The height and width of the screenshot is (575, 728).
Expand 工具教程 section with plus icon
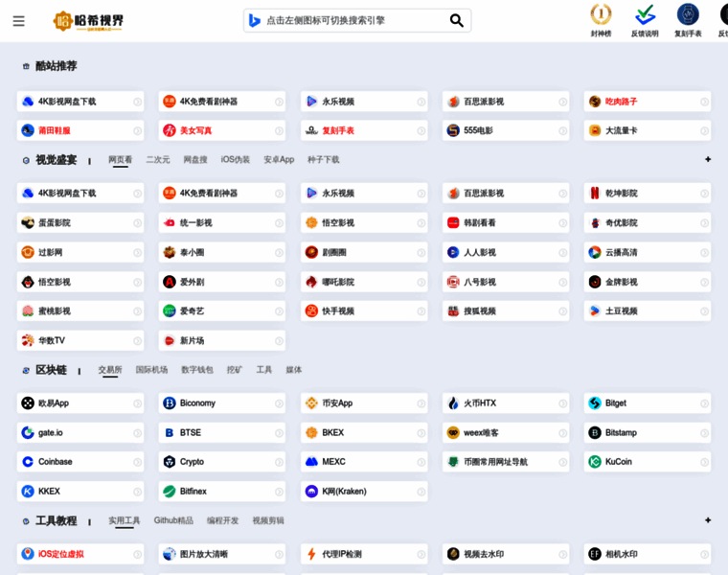[x=708, y=520]
